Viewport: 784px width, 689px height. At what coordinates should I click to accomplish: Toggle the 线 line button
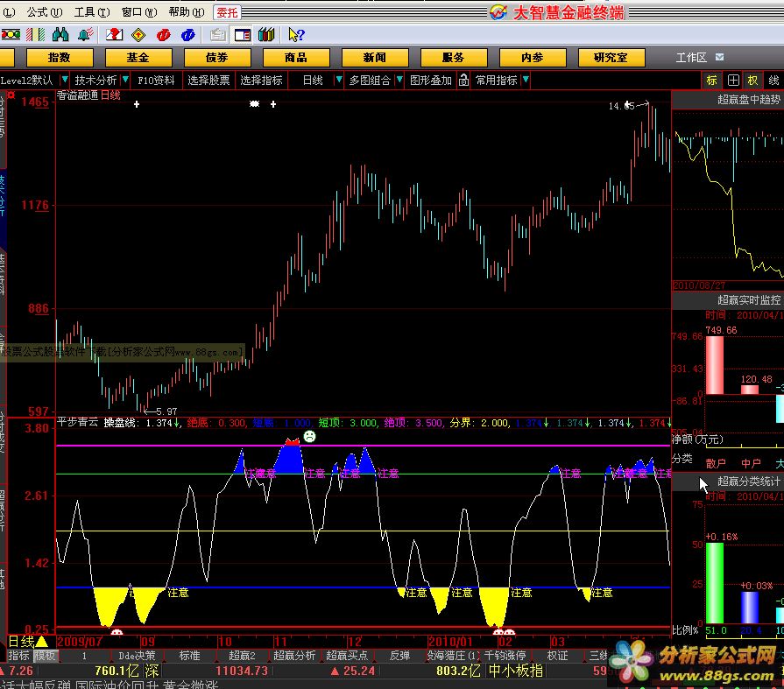click(773, 81)
